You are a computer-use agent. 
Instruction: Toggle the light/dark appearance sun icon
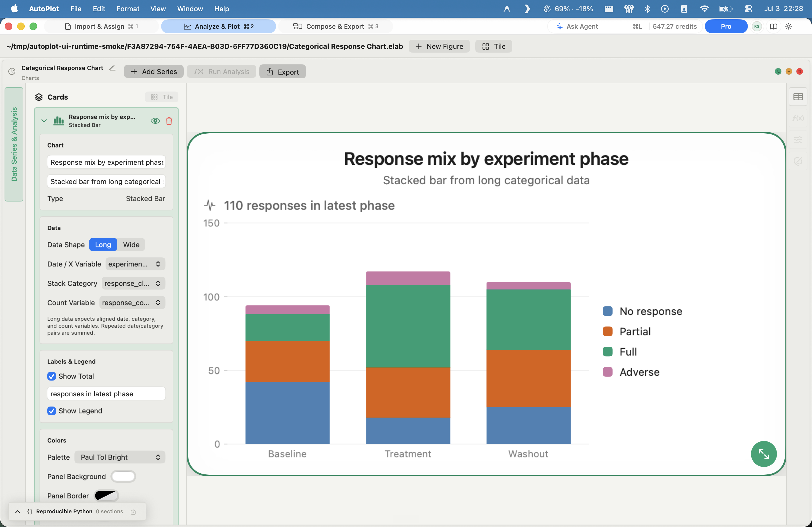788,26
